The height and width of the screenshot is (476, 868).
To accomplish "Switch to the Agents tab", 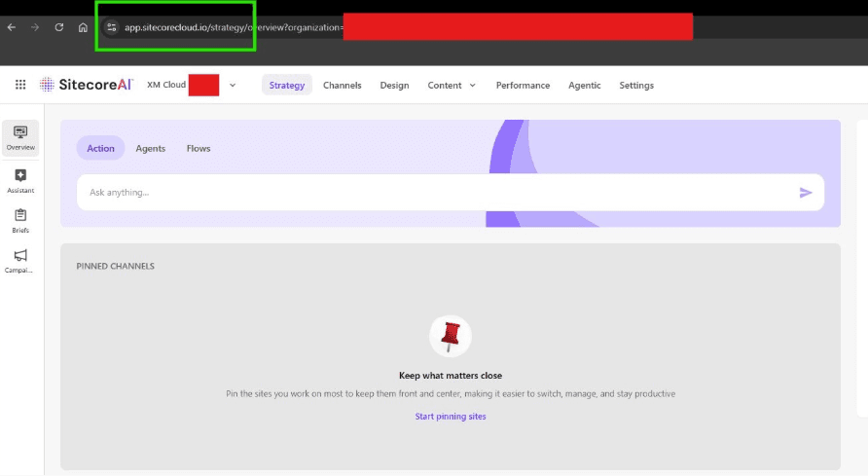I will coord(150,148).
